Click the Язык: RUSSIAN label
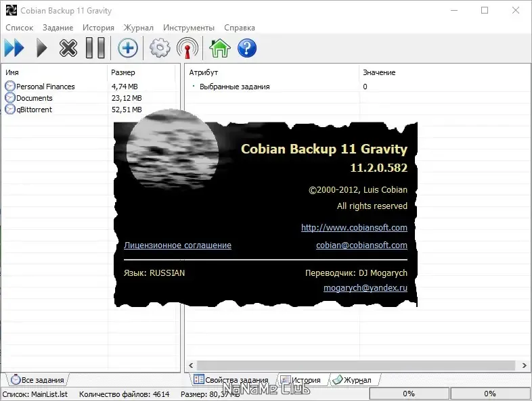The height and width of the screenshot is (401, 532). coord(154,273)
